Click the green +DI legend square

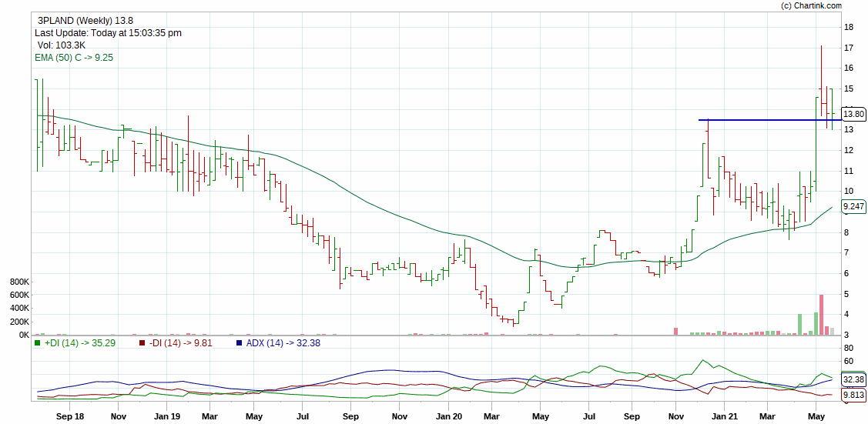(x=37, y=342)
